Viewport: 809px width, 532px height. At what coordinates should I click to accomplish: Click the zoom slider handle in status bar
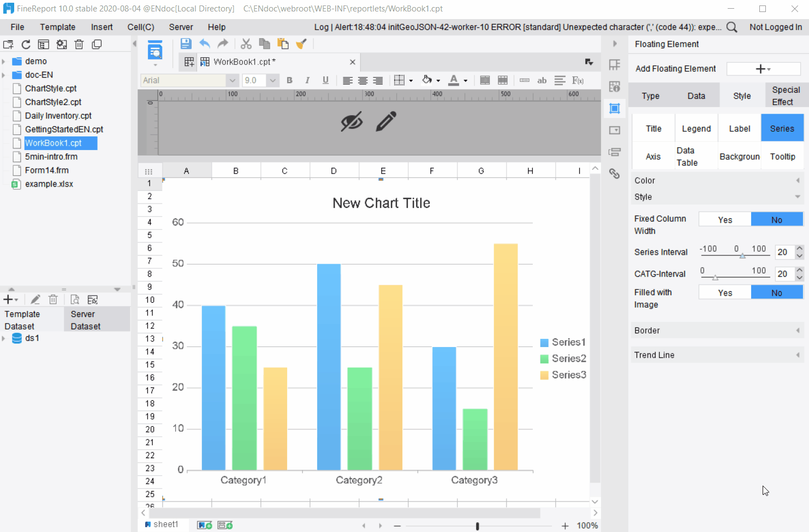[x=477, y=526]
